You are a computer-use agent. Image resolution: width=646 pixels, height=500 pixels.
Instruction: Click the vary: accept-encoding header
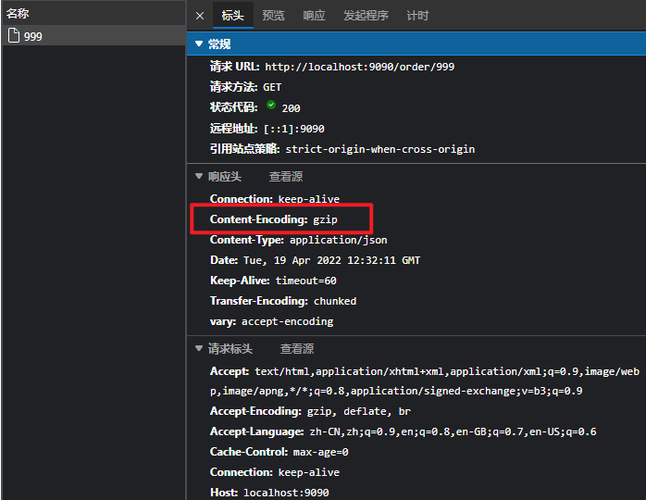click(272, 321)
